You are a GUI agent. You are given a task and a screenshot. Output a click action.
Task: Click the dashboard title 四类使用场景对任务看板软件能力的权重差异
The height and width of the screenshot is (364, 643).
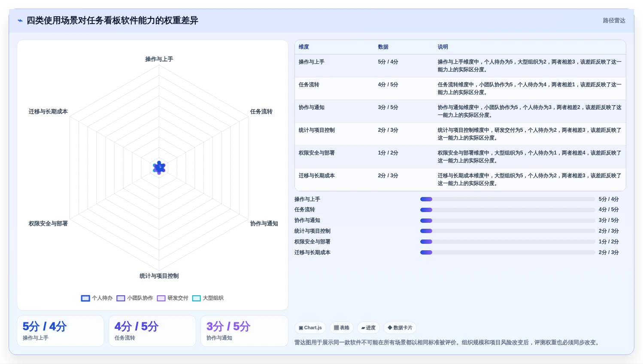pos(112,21)
